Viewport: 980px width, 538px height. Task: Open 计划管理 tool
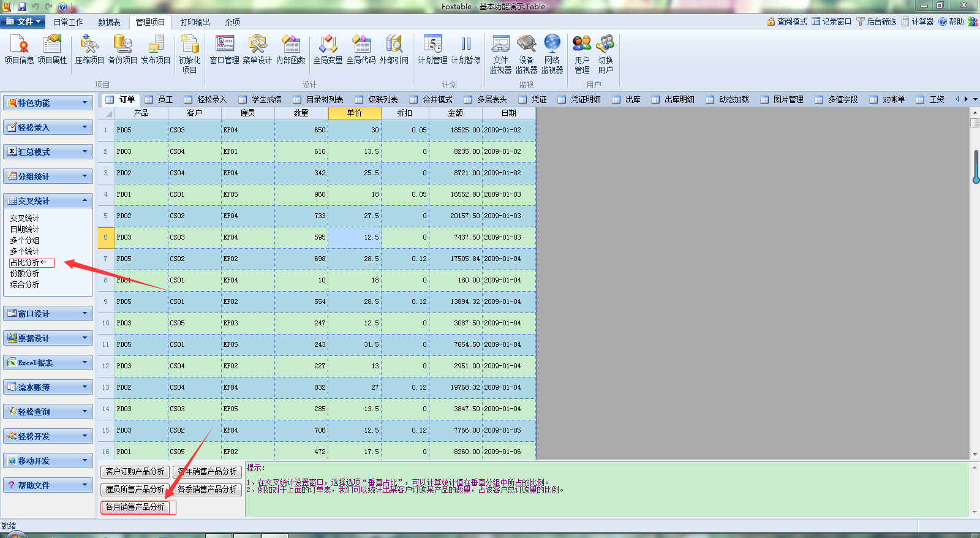coord(432,50)
